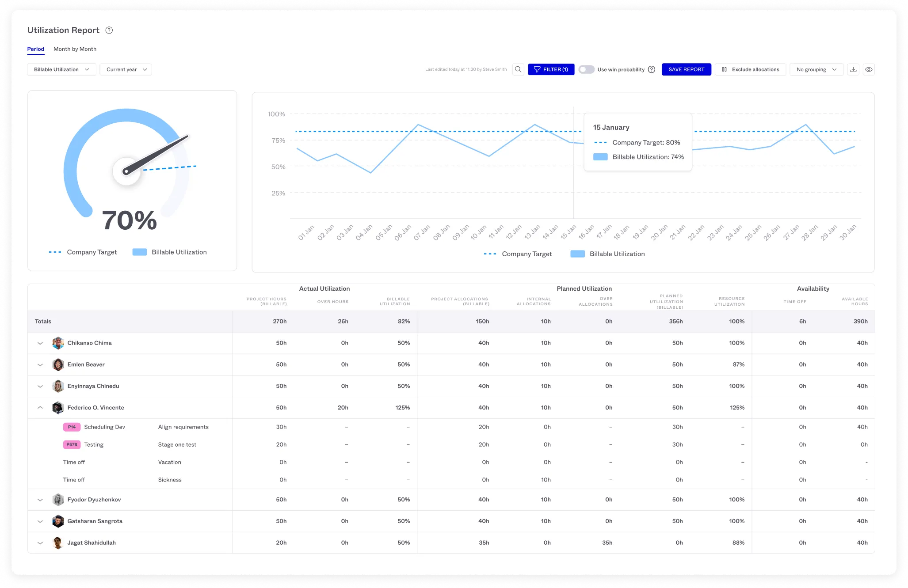Image resolution: width=908 pixels, height=588 pixels.
Task: Open the Current year dropdown
Action: tap(126, 69)
